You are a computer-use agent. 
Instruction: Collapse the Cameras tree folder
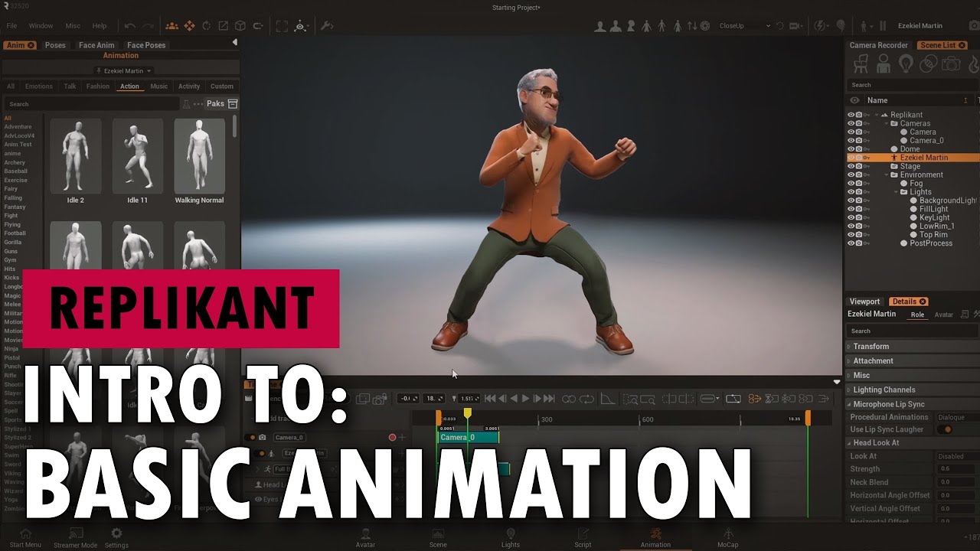pyautogui.click(x=886, y=123)
